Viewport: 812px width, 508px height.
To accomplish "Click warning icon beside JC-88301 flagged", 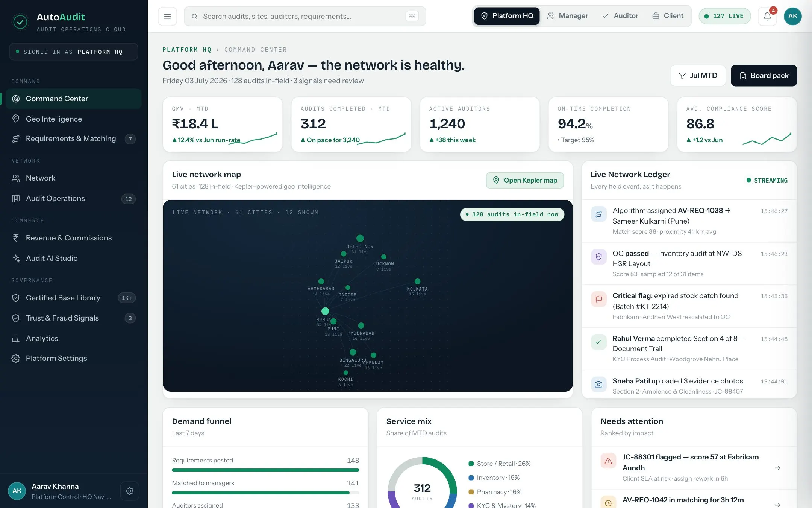I will [608, 461].
